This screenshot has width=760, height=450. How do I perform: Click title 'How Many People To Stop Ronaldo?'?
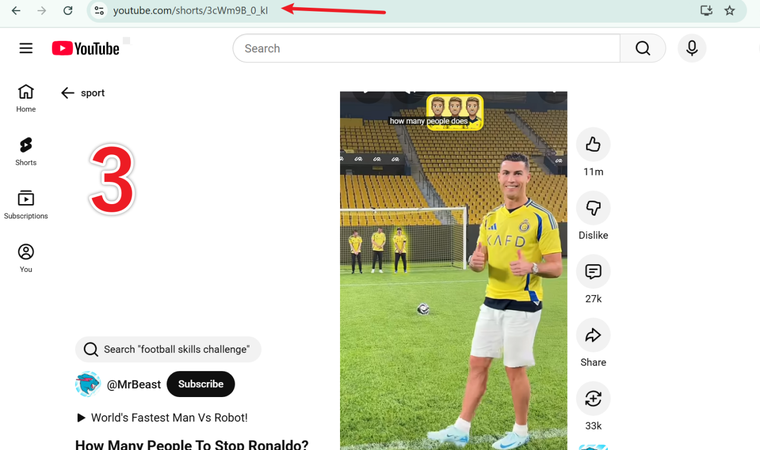tap(192, 444)
